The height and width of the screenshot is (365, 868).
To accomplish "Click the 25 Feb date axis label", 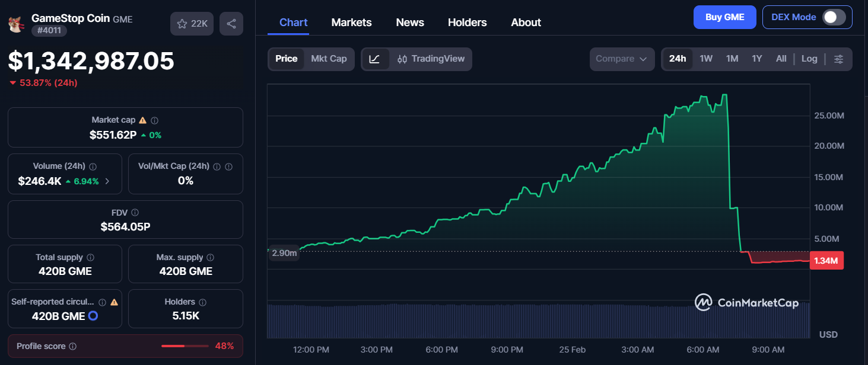I will 572,350.
